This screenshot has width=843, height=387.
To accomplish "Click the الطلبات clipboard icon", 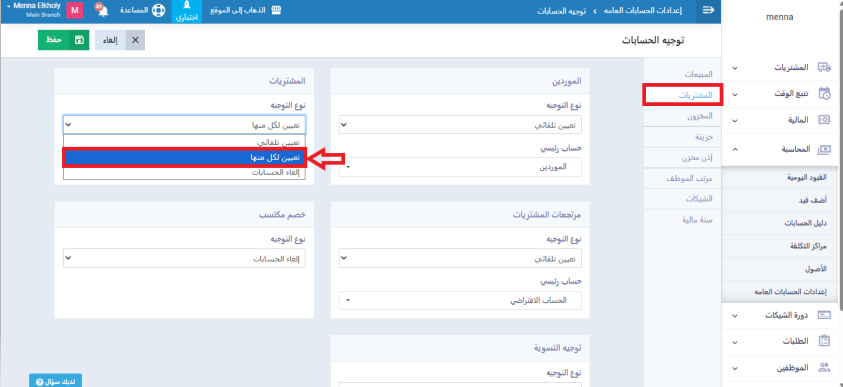I will point(824,341).
